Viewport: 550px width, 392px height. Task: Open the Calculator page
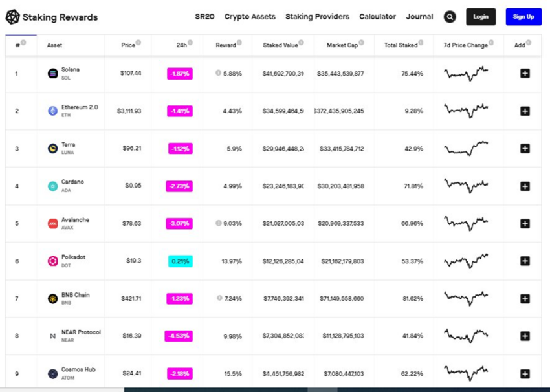pos(377,17)
